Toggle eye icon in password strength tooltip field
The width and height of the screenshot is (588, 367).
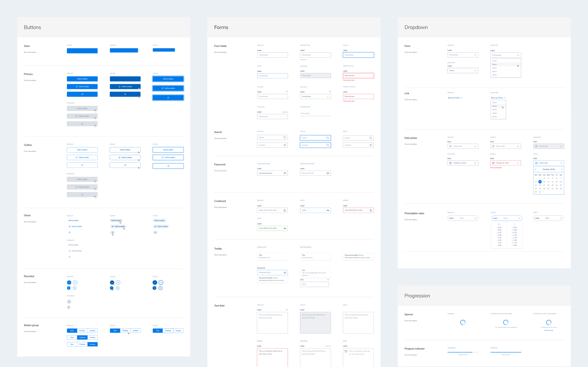[285, 272]
